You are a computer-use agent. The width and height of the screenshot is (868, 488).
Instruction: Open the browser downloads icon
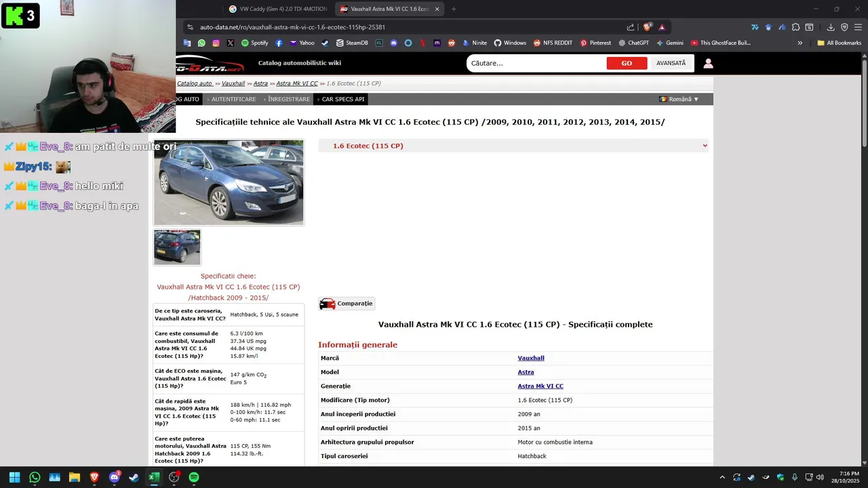(x=831, y=27)
